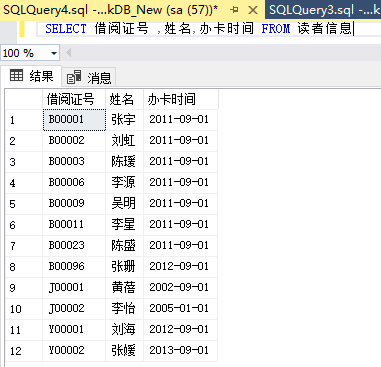Click date 2002-09-01 in 黄蓓 row
The width and height of the screenshot is (381, 367).
point(180,288)
